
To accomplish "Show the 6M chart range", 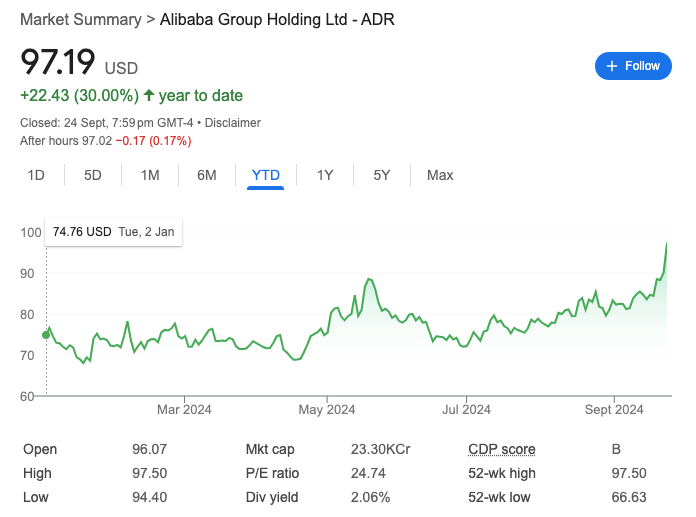I will click(x=207, y=175).
